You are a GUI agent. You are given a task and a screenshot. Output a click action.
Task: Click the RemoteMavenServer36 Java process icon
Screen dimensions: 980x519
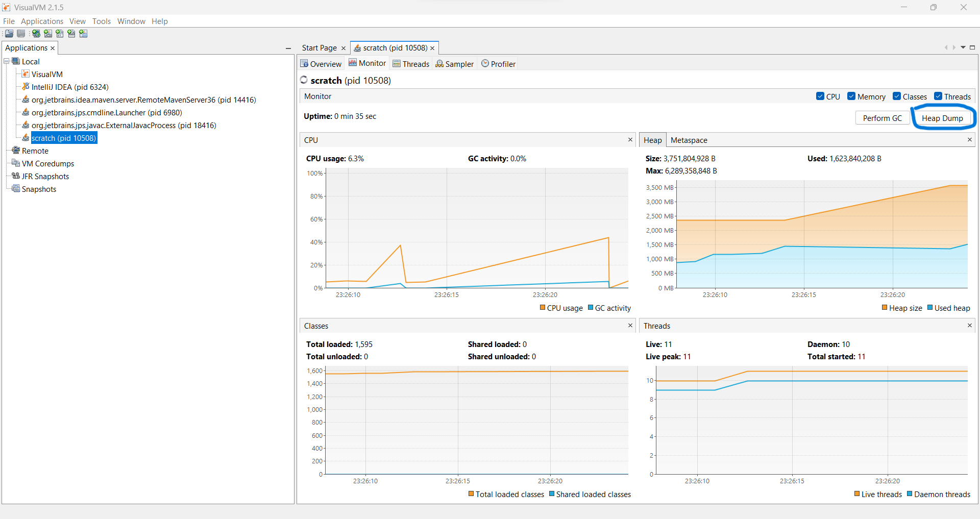[x=26, y=100]
